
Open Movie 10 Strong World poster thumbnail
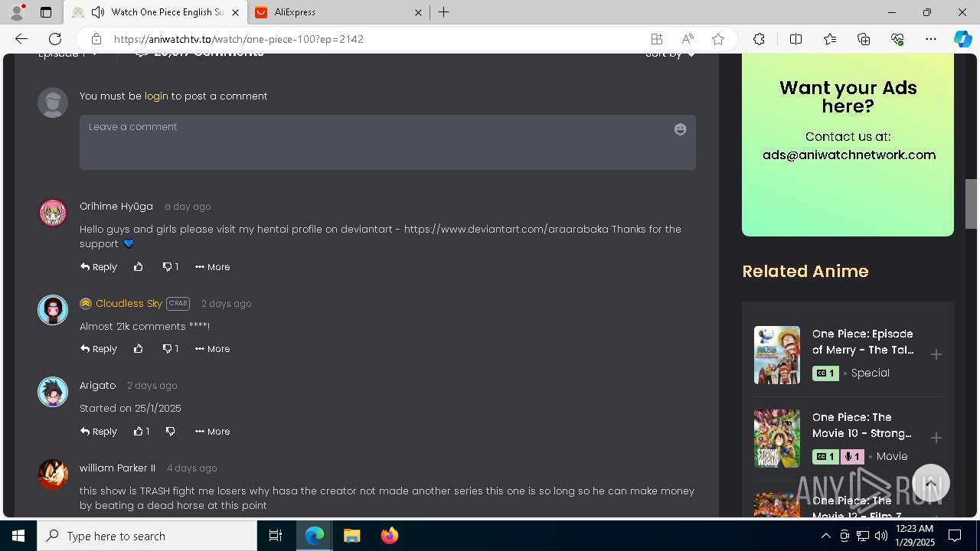[777, 439]
